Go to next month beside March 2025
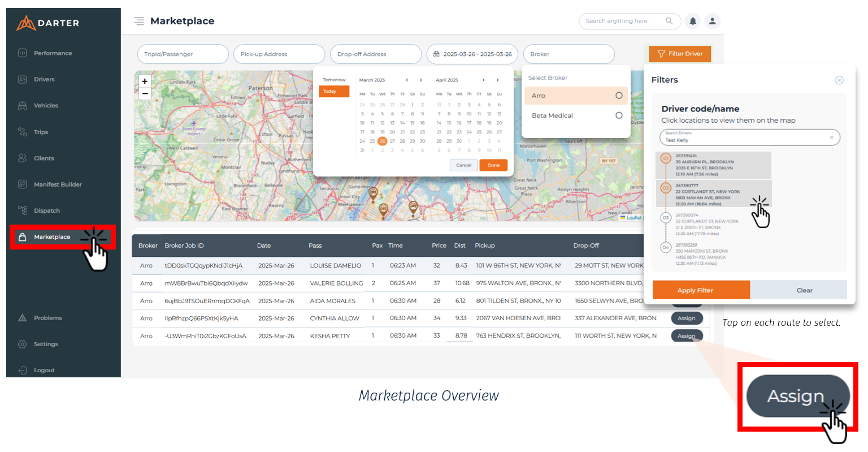This screenshot has width=868, height=452. tap(421, 80)
